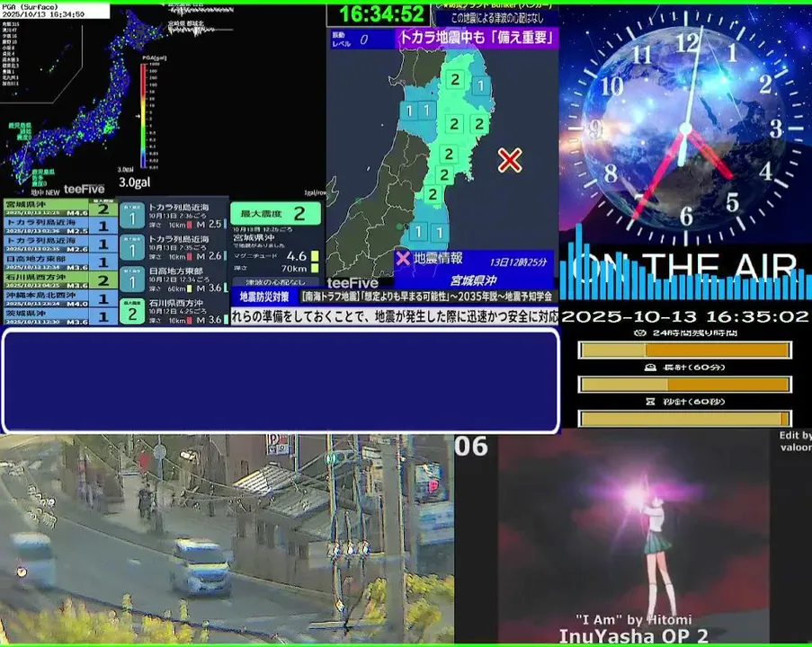Click green intensity badge 2 for 石川県西方沖 10km
The width and height of the screenshot is (812, 647).
[132, 312]
